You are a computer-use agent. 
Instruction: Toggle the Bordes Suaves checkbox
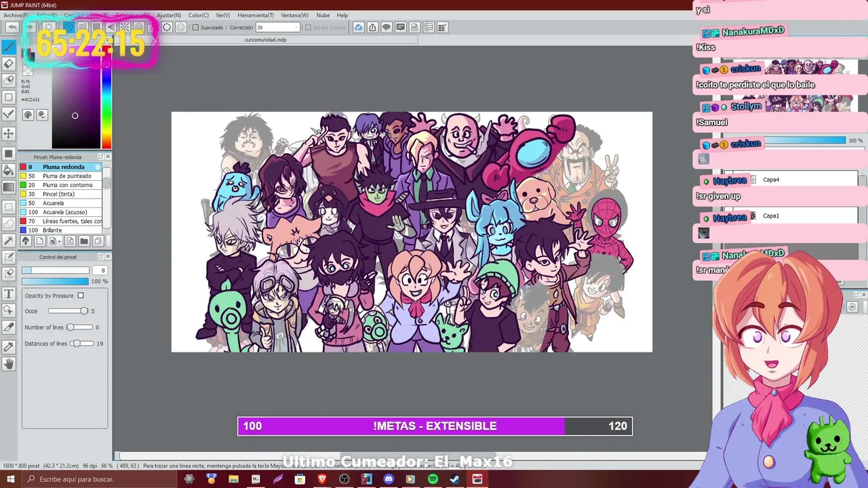tap(308, 27)
